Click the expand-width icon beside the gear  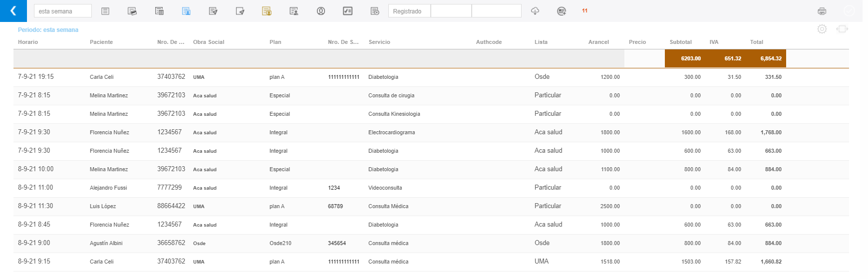coord(842,29)
